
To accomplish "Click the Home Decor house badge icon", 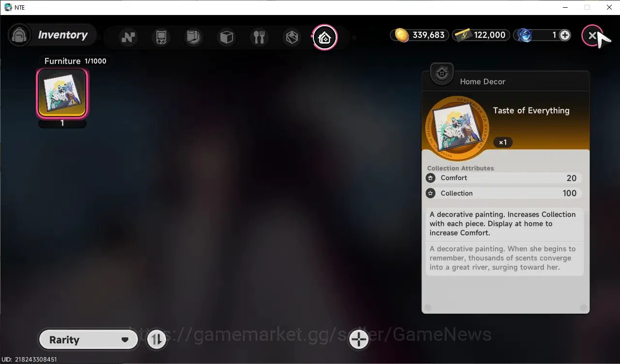I will pos(442,74).
